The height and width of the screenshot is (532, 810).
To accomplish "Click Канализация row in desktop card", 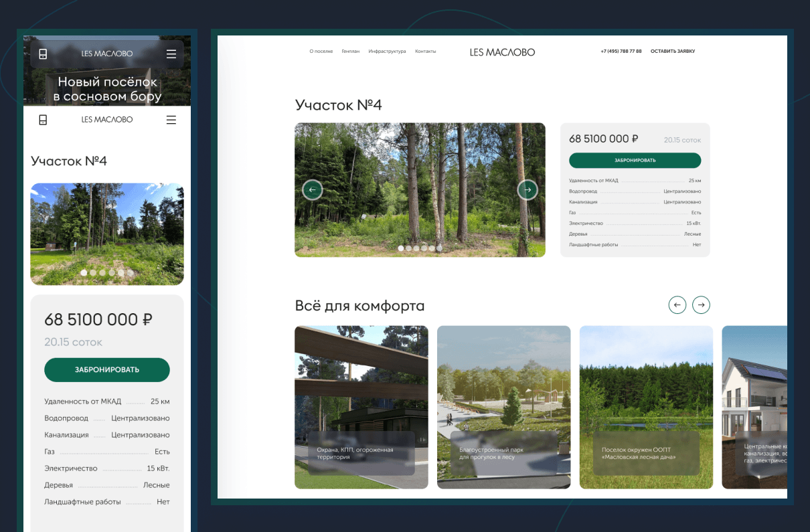I will point(635,202).
